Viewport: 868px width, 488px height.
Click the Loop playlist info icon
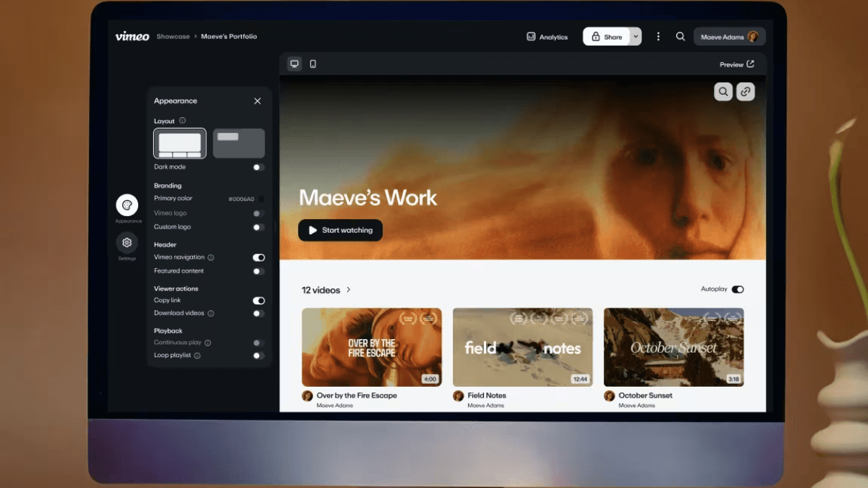(x=197, y=356)
